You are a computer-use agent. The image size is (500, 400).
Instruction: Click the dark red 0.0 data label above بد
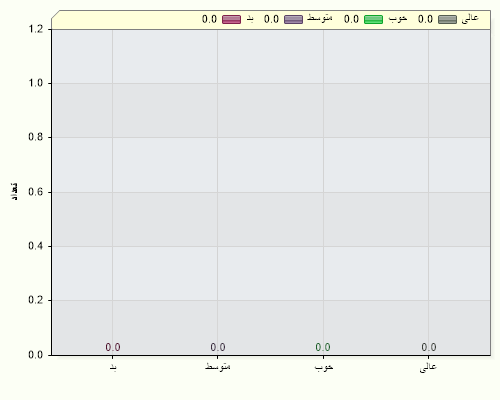click(x=113, y=347)
